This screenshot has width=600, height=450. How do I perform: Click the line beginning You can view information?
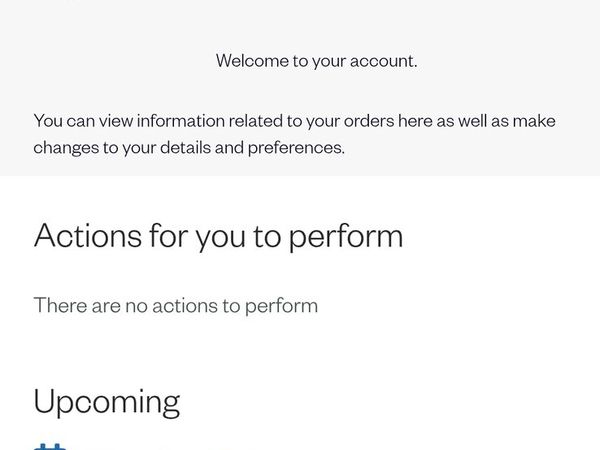click(295, 121)
